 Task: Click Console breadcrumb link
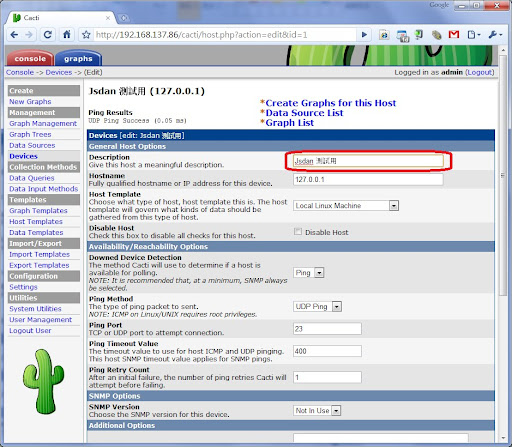coord(20,72)
